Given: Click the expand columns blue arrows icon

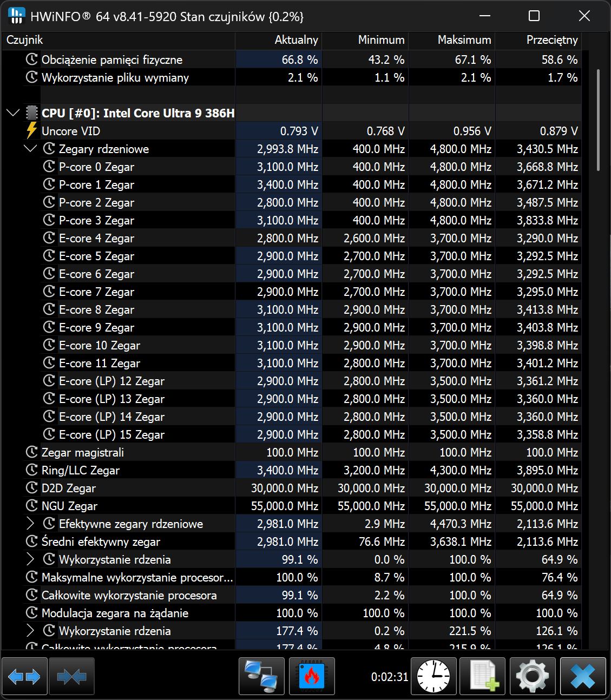Looking at the screenshot, I should pyautogui.click(x=24, y=676).
